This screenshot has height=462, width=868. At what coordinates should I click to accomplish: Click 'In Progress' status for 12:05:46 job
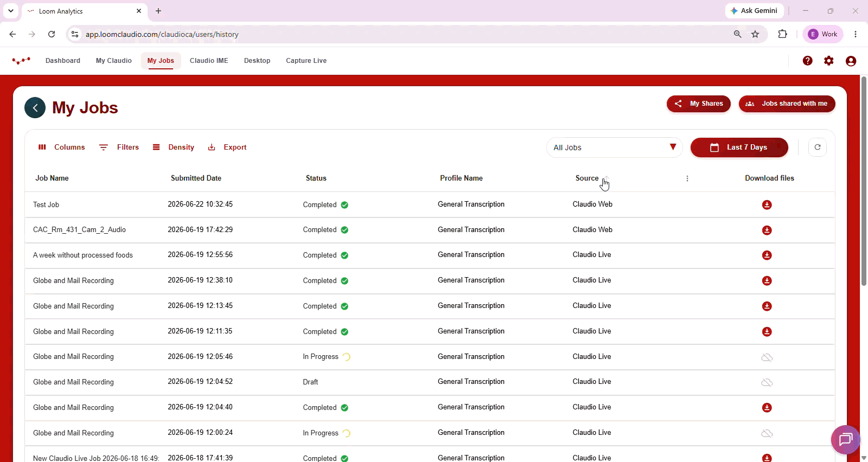click(x=321, y=357)
